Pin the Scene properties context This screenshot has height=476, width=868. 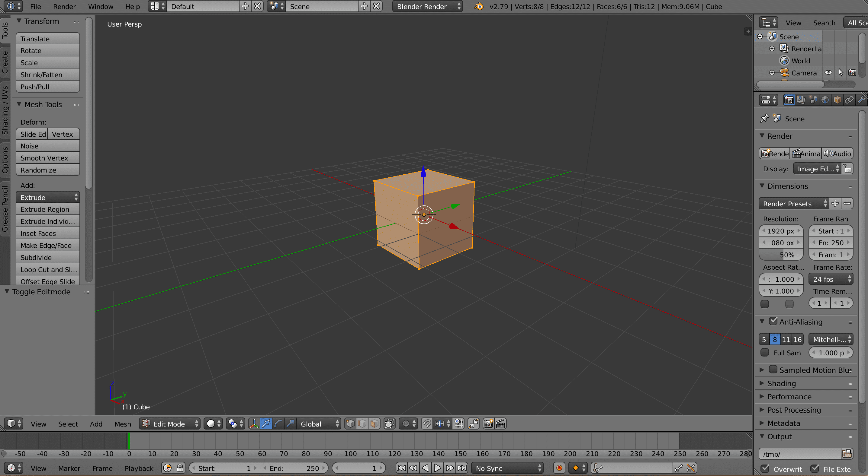click(x=764, y=119)
